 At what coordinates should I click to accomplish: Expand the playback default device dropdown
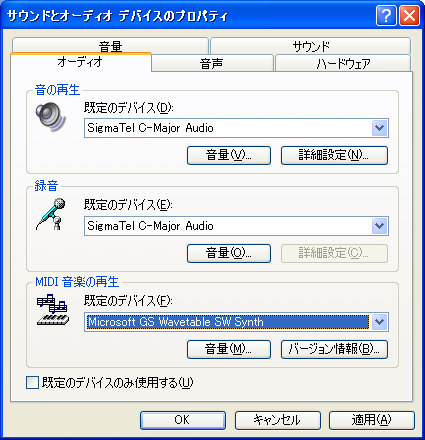(380, 128)
